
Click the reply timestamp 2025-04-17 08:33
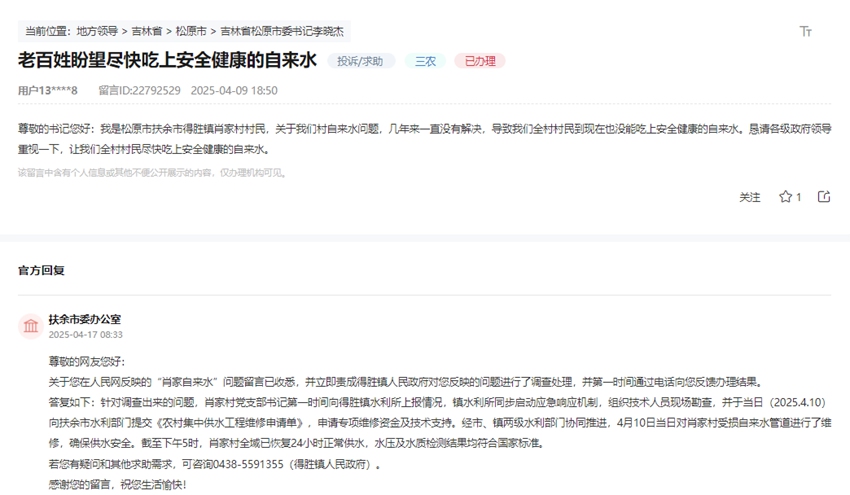click(x=85, y=334)
